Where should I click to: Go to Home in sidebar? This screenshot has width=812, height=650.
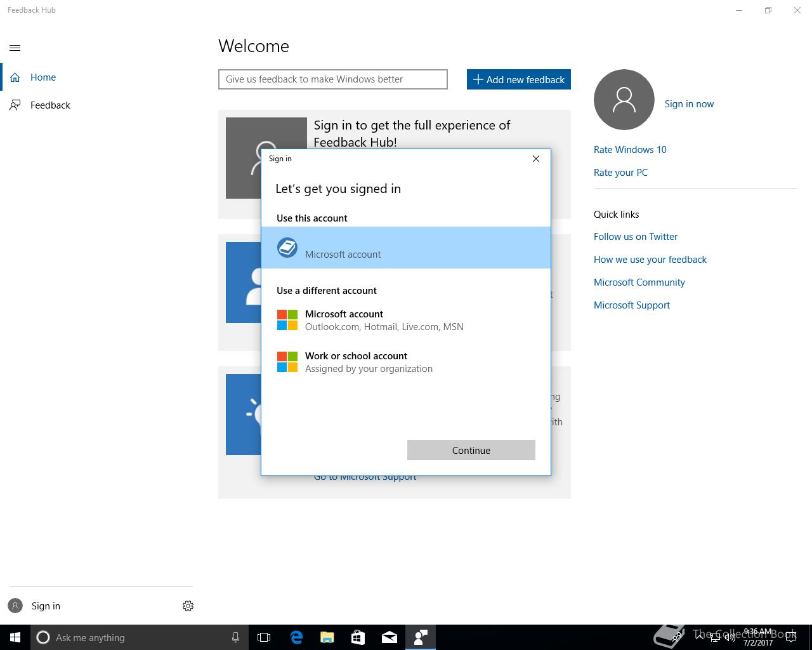click(95, 77)
